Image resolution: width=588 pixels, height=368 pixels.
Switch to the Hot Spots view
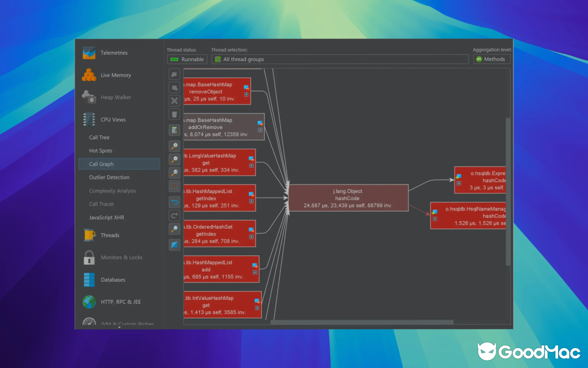click(101, 150)
